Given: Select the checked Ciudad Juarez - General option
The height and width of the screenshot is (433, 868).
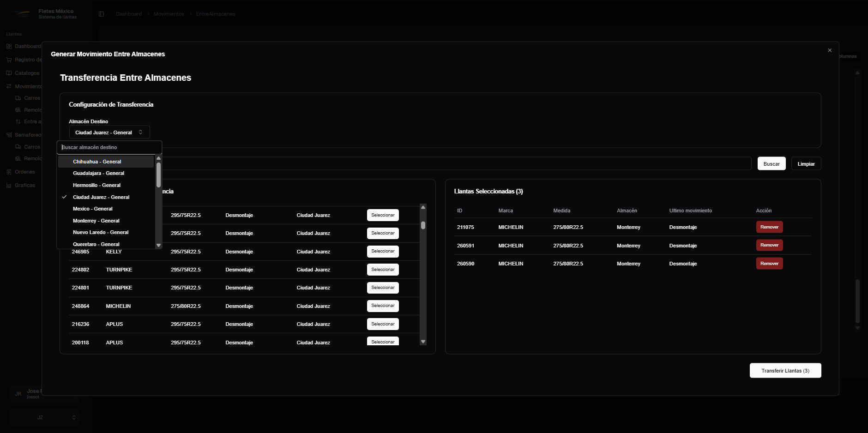Looking at the screenshot, I should (x=101, y=197).
